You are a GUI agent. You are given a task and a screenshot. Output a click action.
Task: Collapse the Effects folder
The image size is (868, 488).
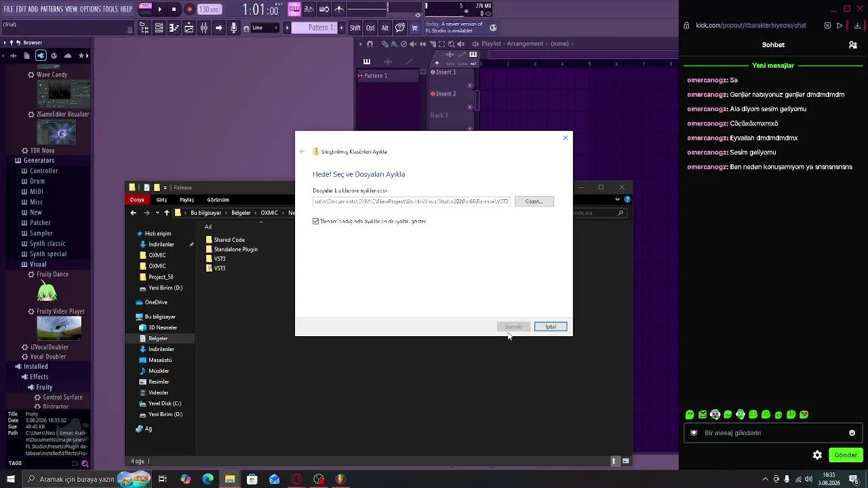coord(39,377)
